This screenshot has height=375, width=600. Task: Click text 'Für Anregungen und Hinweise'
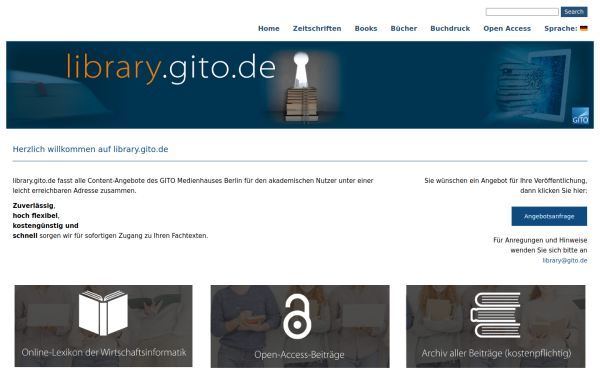pos(540,240)
